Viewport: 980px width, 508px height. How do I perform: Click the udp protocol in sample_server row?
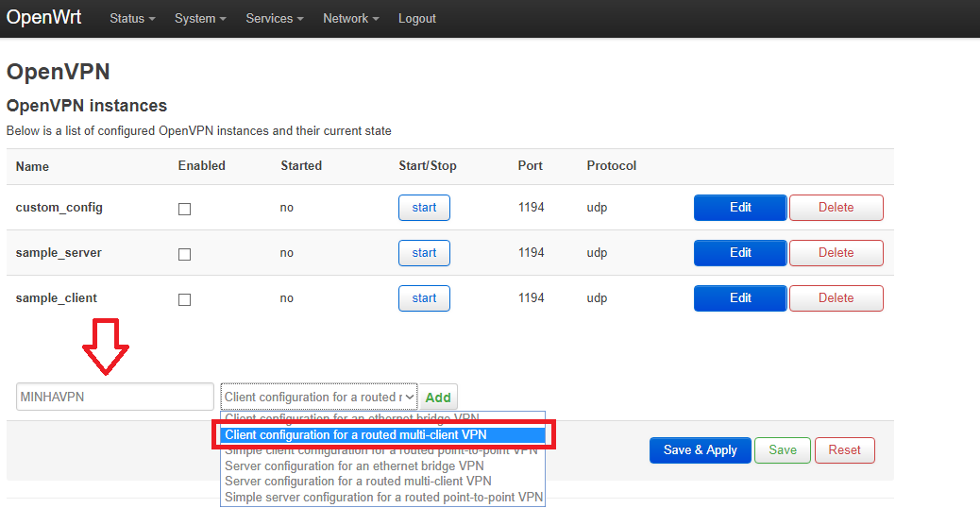pyautogui.click(x=597, y=253)
